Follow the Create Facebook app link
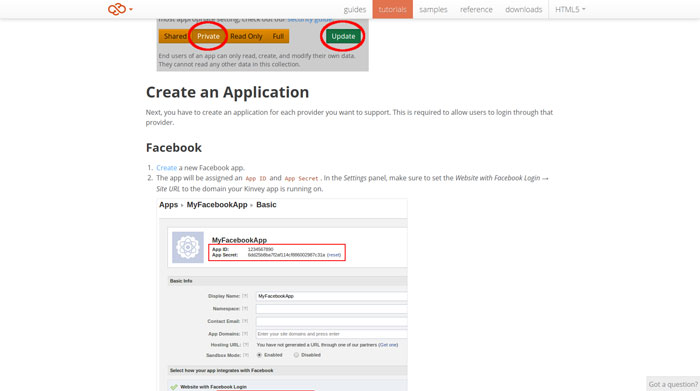Image resolution: width=700 pixels, height=391 pixels. coord(167,168)
